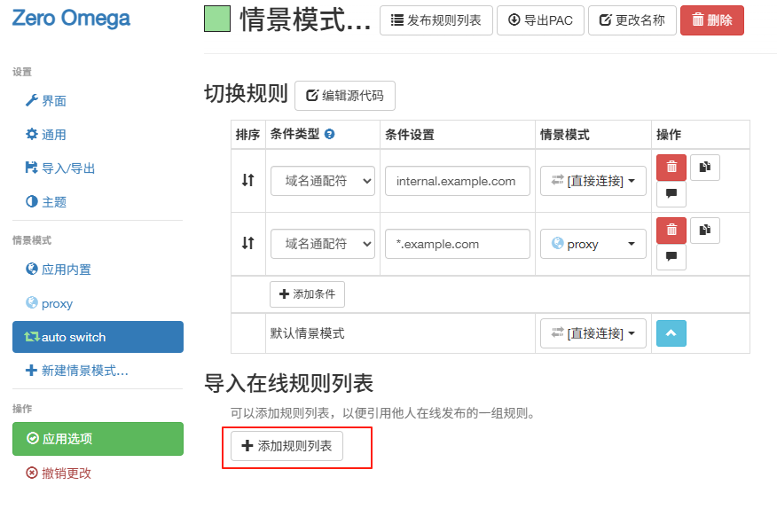Add a comment to the *.example.com rule
The width and height of the screenshot is (777, 532).
pos(671,257)
